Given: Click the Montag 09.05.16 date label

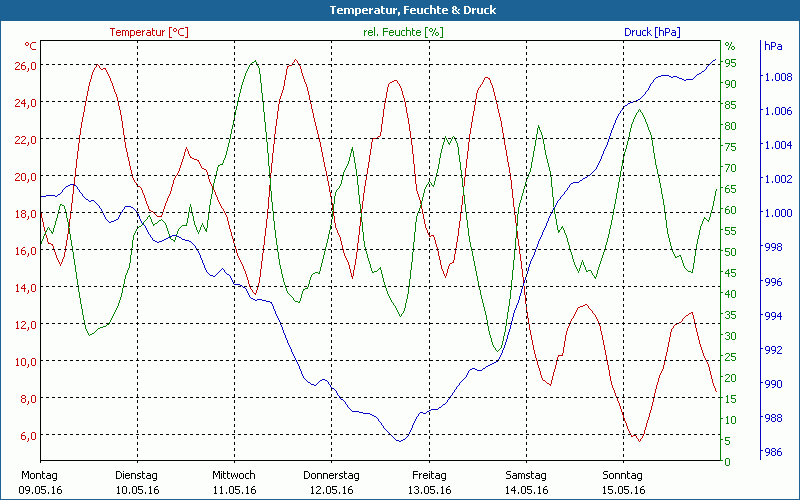Looking at the screenshot, I should click(40, 482).
